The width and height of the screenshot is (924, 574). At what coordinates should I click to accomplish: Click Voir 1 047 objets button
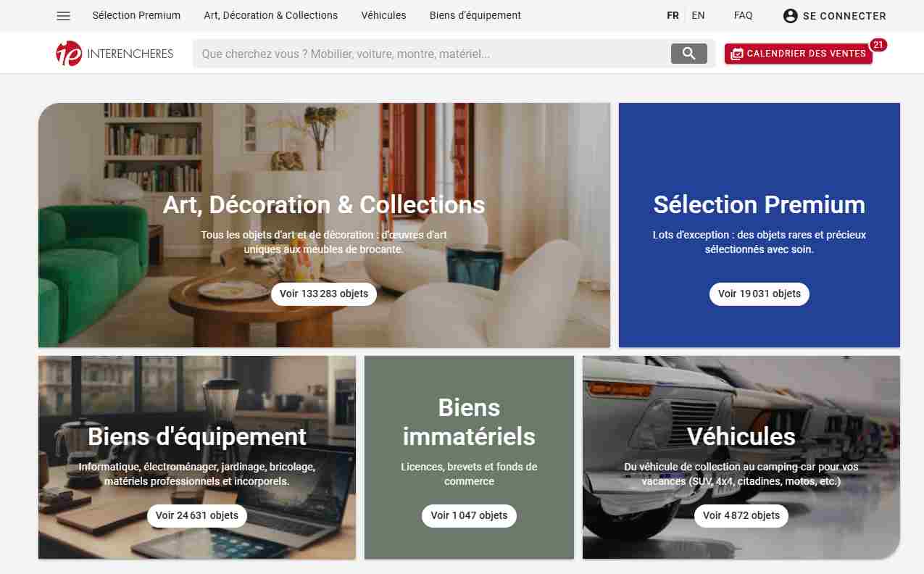tap(469, 515)
